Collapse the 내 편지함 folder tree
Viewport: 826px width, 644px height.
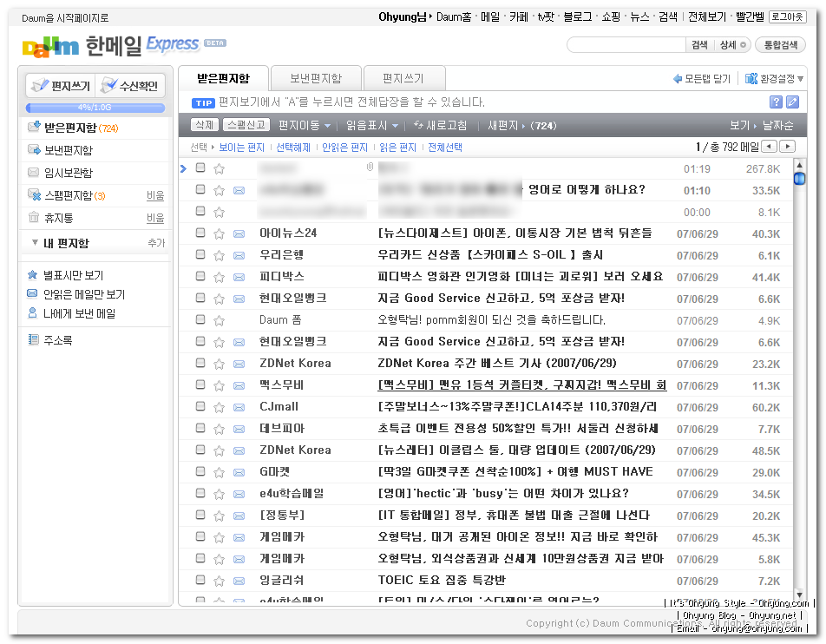point(35,242)
